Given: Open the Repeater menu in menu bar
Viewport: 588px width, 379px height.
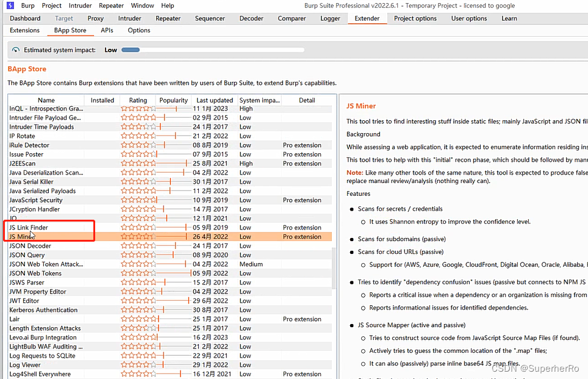Looking at the screenshot, I should coord(112,5).
